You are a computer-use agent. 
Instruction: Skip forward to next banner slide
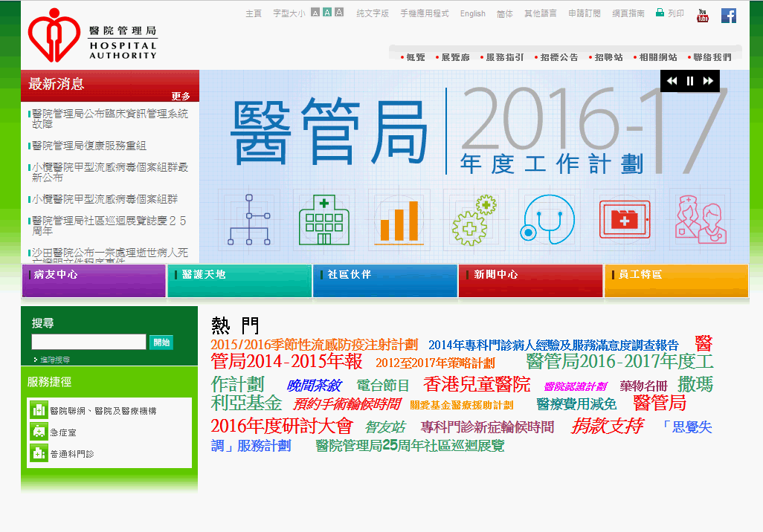point(708,81)
